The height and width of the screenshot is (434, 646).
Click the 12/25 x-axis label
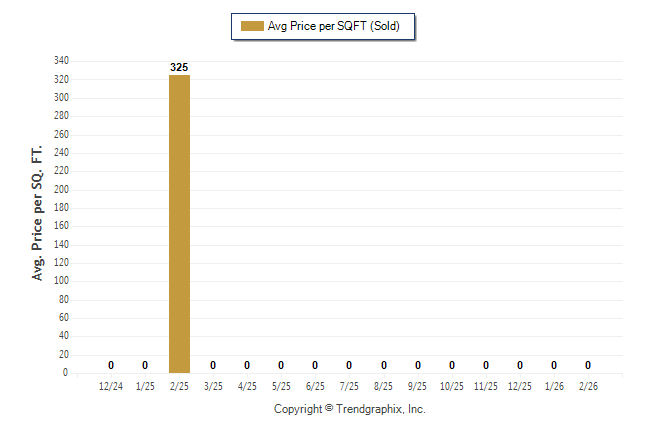pos(520,387)
